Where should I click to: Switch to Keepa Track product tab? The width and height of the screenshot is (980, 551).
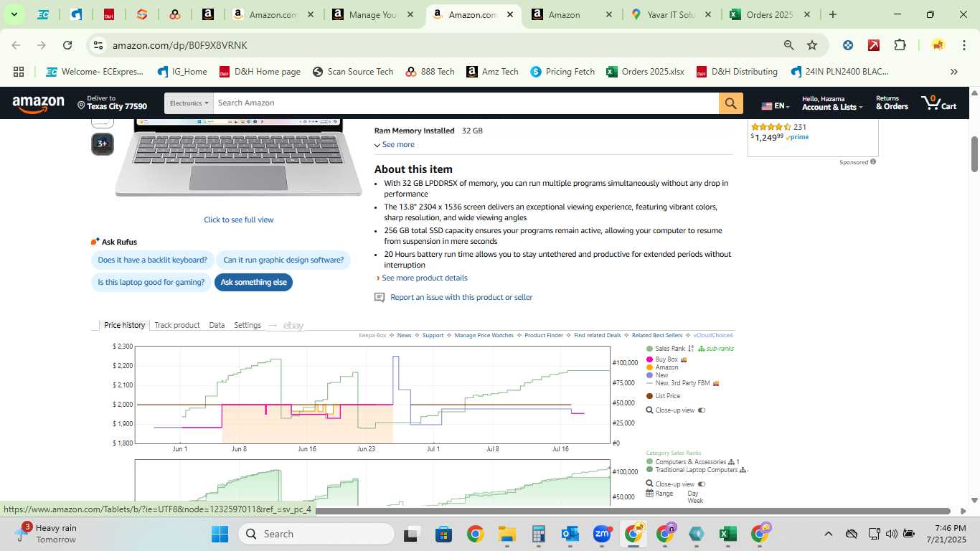tap(177, 325)
